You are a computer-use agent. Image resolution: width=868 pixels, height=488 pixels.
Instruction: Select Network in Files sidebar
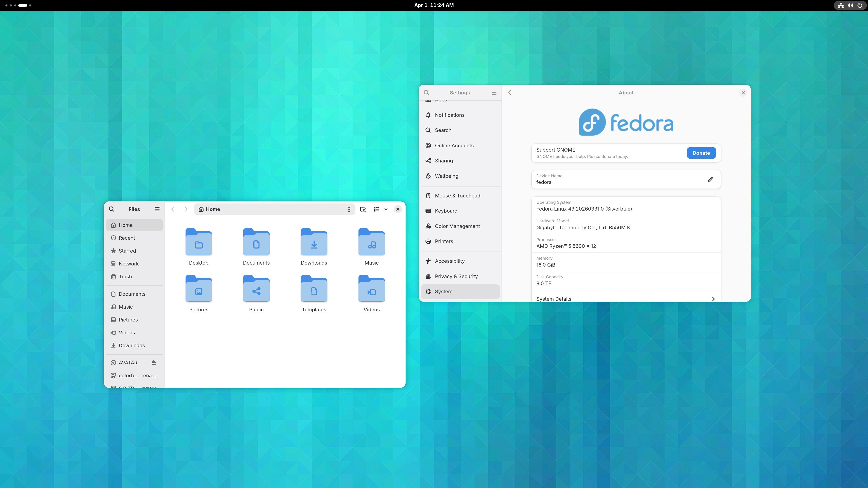tap(134, 264)
